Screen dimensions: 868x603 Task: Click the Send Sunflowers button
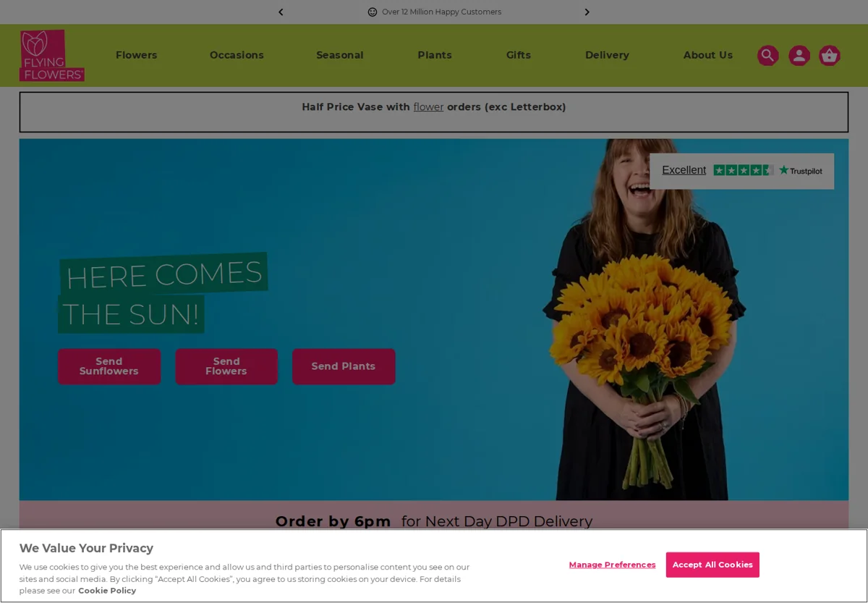(109, 366)
